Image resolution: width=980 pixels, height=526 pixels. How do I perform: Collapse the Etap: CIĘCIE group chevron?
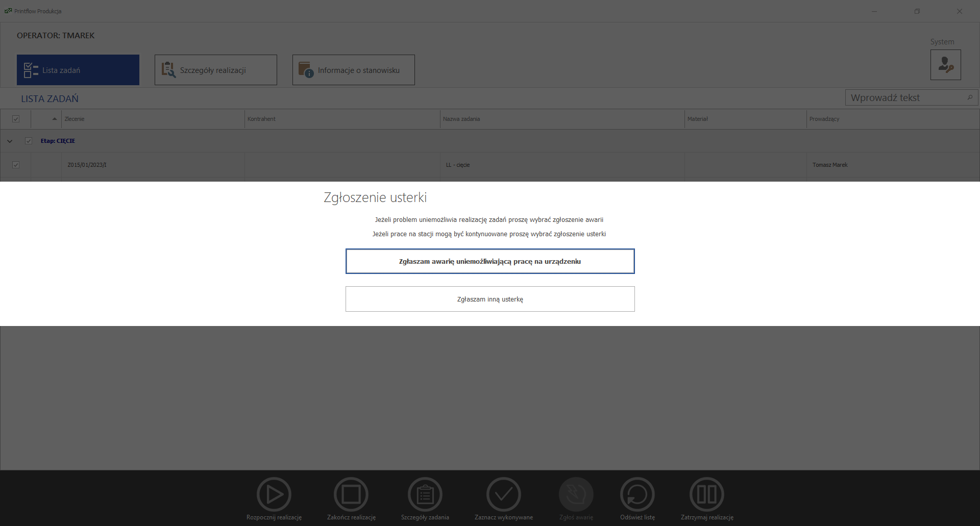point(10,141)
